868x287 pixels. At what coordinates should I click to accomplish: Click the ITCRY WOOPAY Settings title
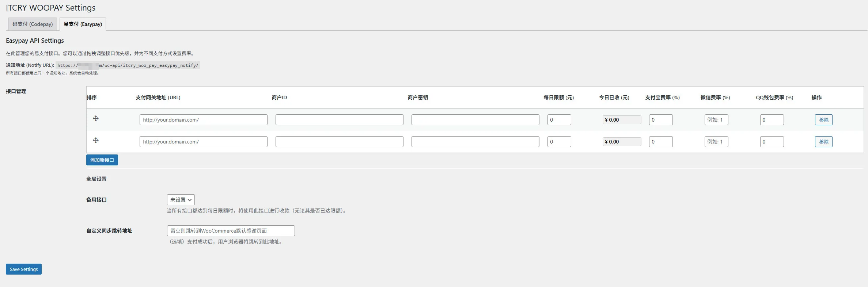(50, 8)
